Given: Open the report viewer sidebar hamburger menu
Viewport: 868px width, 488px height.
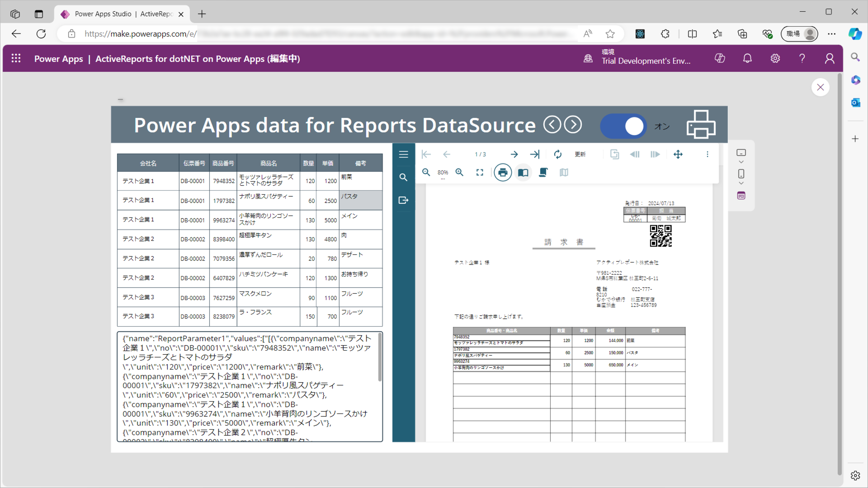Looking at the screenshot, I should point(403,155).
